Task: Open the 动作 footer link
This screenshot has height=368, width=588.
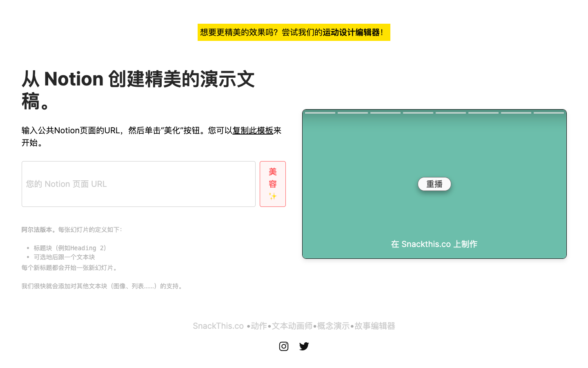Action: 259,326
